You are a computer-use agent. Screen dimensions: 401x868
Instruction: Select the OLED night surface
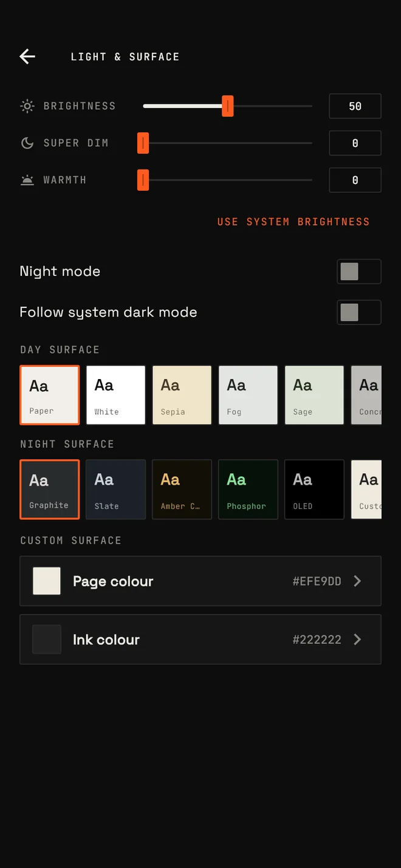(x=314, y=490)
